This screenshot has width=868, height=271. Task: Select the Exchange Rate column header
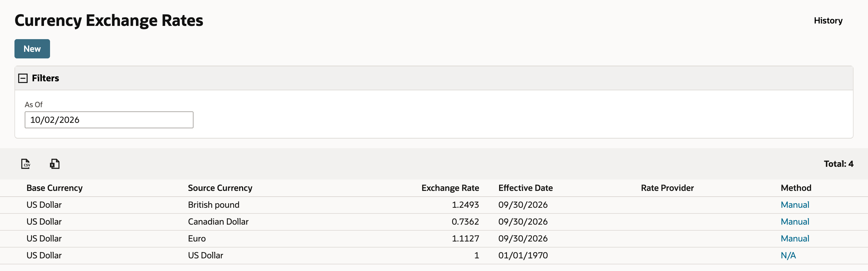tap(450, 188)
